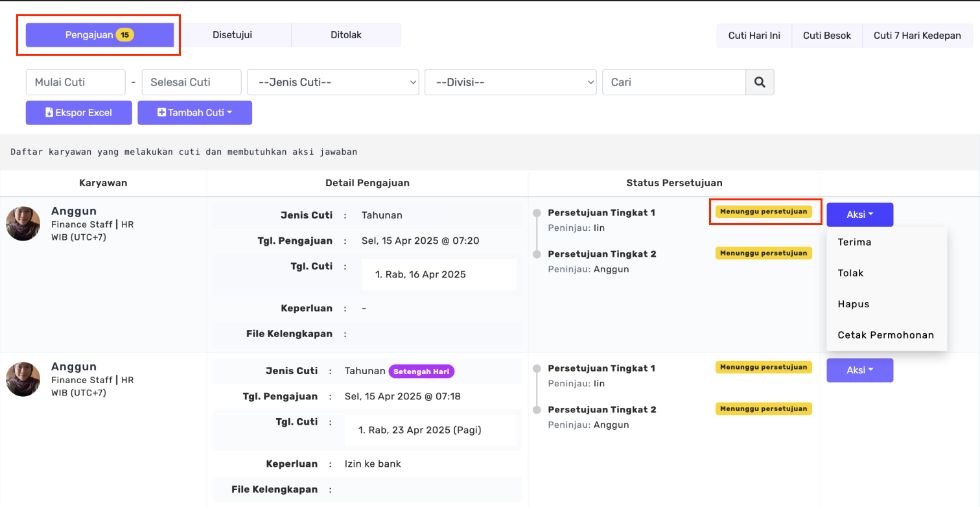
Task: Choose Hapus in the Aksi menu
Action: (x=853, y=304)
